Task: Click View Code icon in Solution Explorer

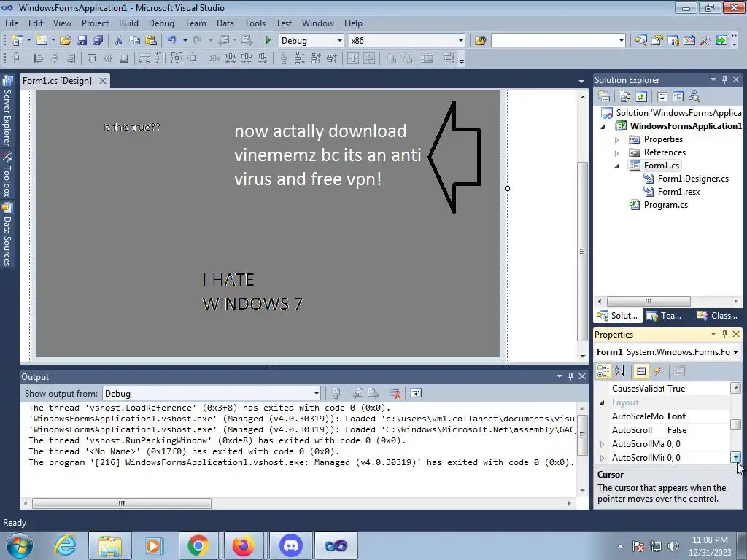Action: [662, 97]
